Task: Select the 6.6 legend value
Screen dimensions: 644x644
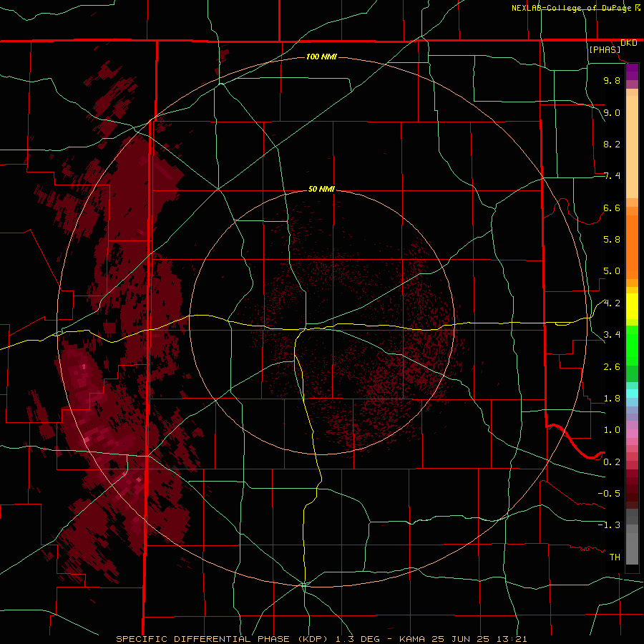Action: (x=612, y=208)
